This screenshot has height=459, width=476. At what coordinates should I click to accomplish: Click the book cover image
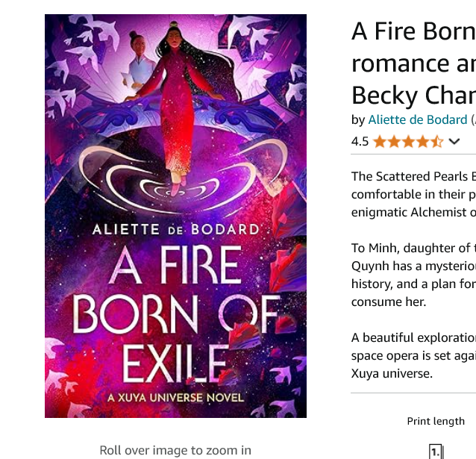click(175, 216)
